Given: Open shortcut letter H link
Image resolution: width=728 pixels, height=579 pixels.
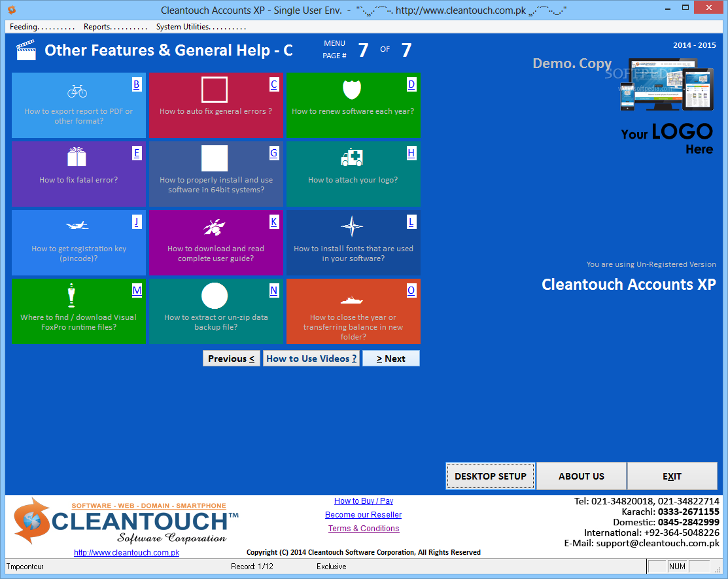Looking at the screenshot, I should (x=411, y=153).
